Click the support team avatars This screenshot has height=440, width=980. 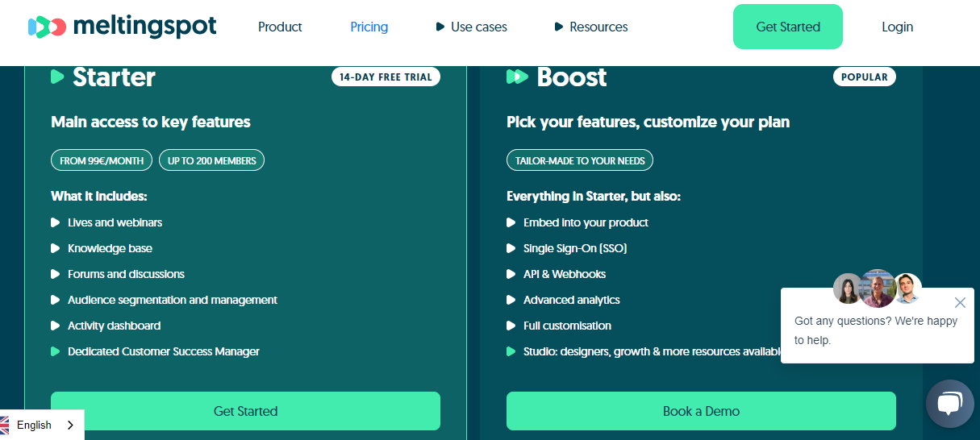[878, 288]
